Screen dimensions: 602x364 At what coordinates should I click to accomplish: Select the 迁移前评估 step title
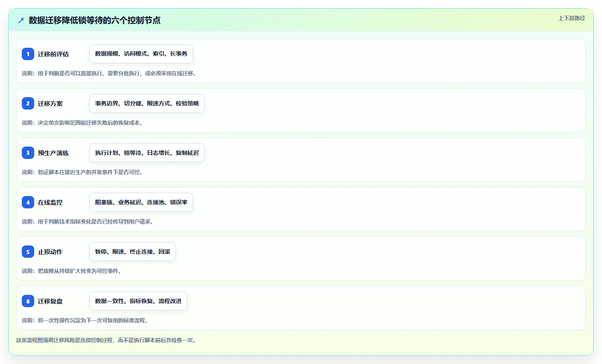53,54
